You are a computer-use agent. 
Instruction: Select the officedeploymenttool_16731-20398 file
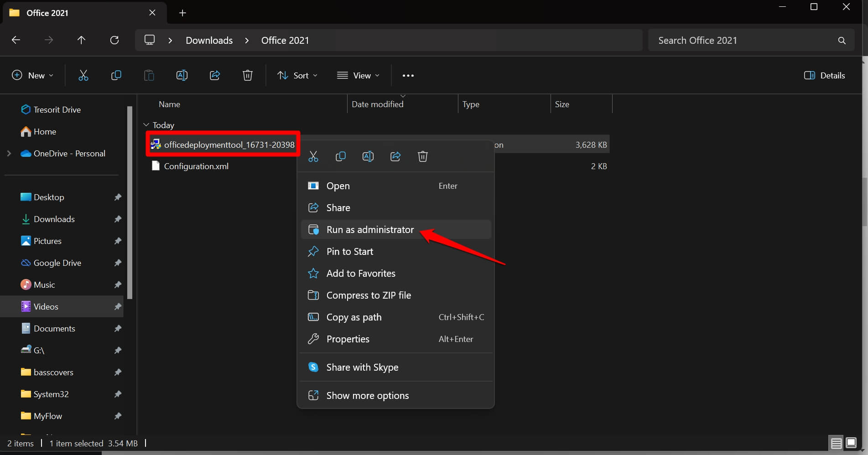tap(223, 145)
